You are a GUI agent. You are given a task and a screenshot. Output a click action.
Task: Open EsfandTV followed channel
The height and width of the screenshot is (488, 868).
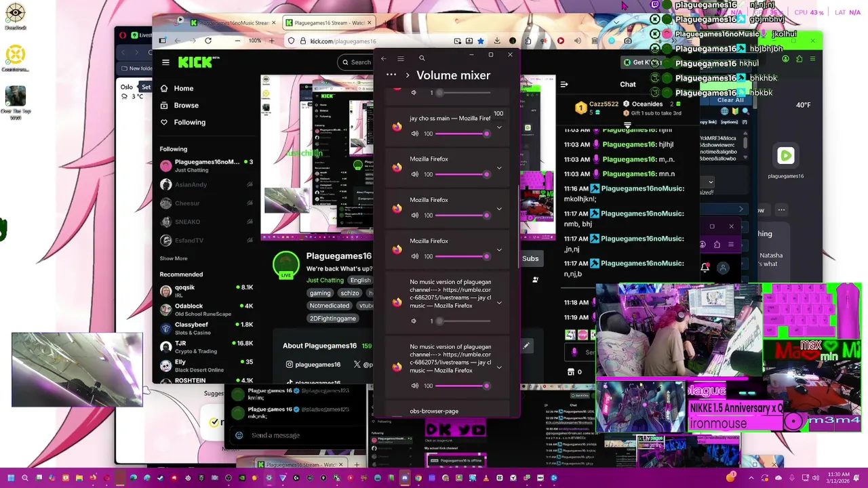tap(207, 240)
